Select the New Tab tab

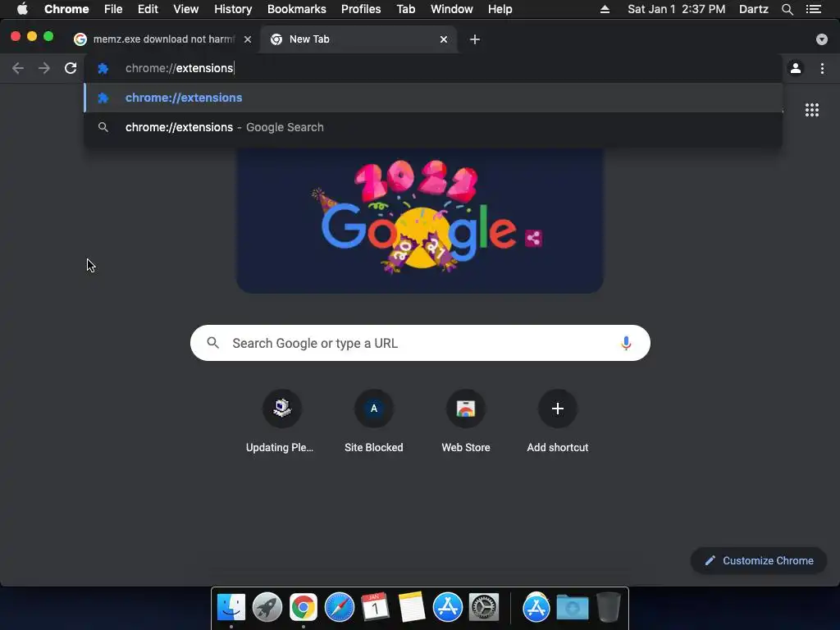[358, 39]
